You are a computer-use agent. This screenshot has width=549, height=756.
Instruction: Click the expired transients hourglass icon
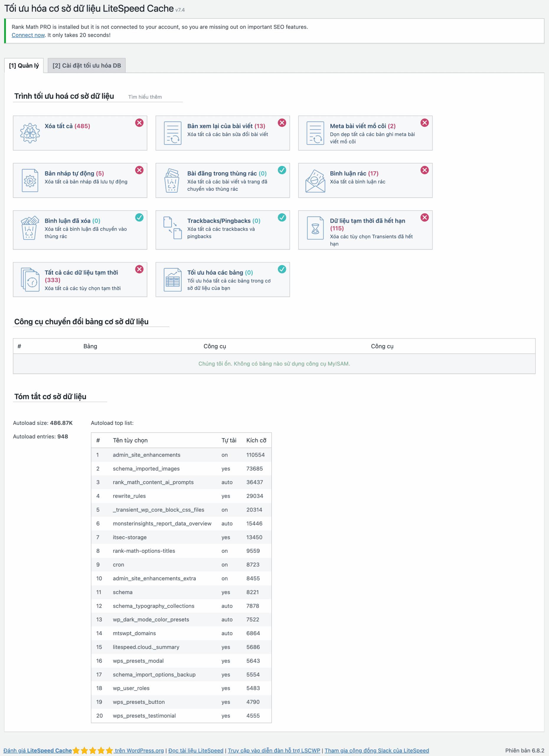click(x=315, y=228)
